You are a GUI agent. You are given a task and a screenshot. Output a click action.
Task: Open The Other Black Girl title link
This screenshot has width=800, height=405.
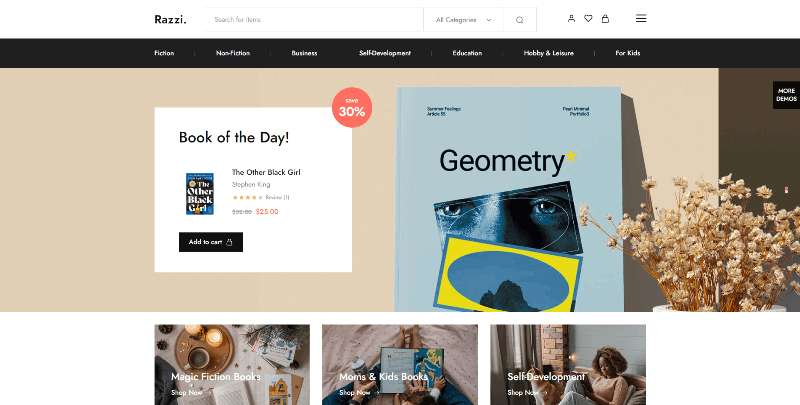[266, 172]
